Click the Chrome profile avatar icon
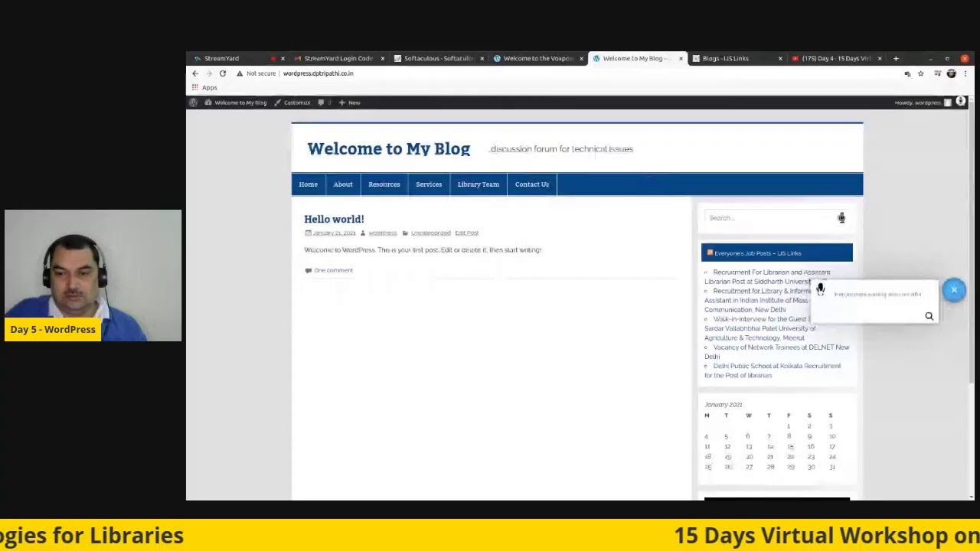This screenshot has height=551, width=980. [x=952, y=73]
